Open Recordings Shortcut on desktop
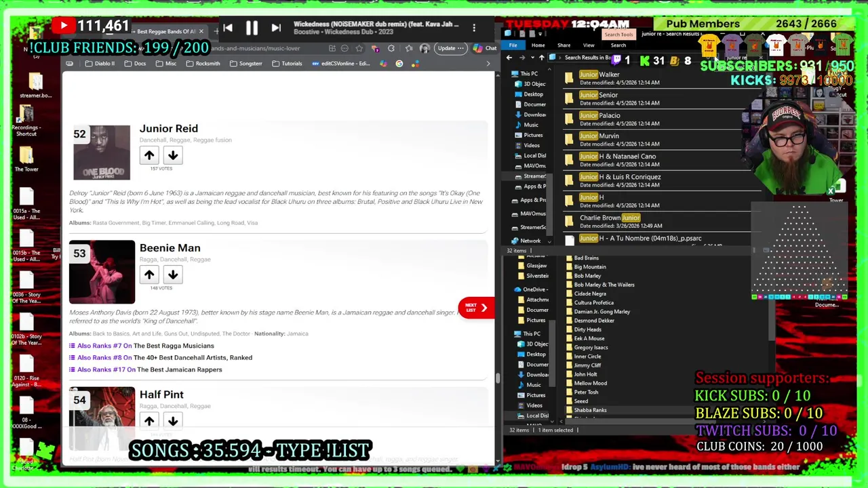The image size is (868, 488). pyautogui.click(x=27, y=120)
